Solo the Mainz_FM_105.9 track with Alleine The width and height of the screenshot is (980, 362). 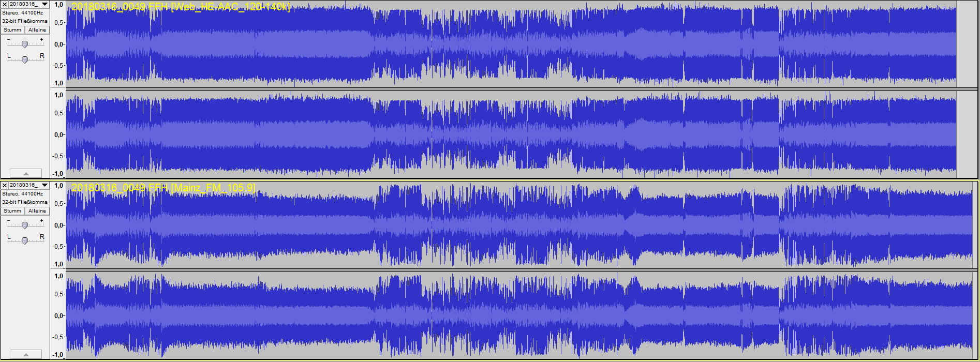click(37, 211)
